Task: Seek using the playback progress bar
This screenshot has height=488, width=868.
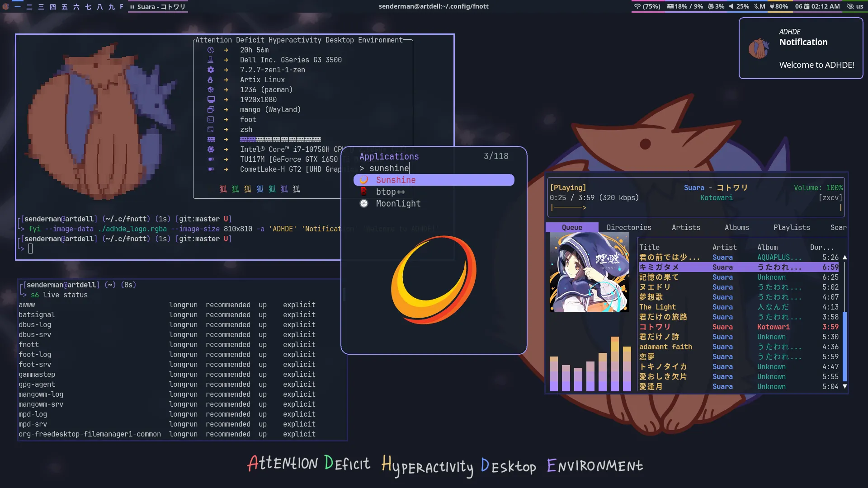Action: point(697,207)
